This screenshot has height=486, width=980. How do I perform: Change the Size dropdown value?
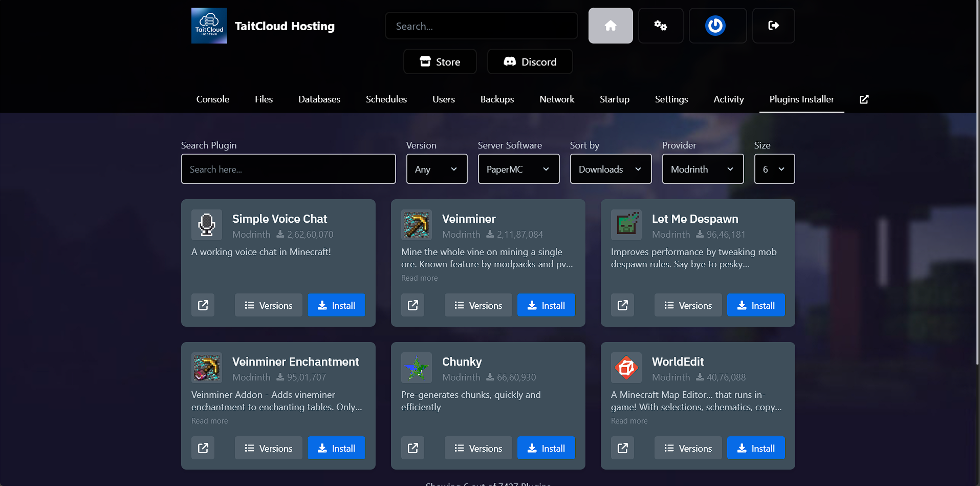774,169
